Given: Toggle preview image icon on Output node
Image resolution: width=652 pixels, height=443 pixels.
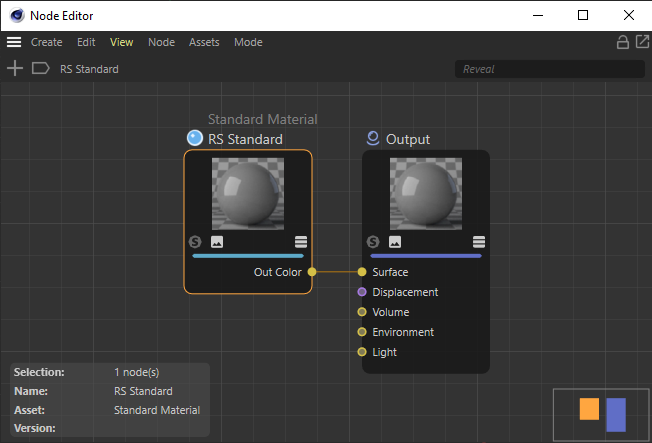Looking at the screenshot, I should point(395,242).
